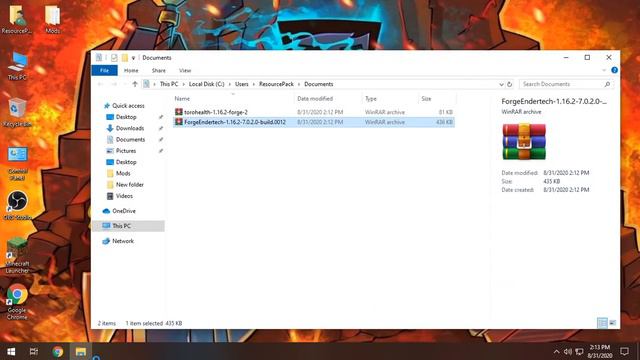Sort files by Date modified column
640x360 pixels.
pyautogui.click(x=328, y=99)
